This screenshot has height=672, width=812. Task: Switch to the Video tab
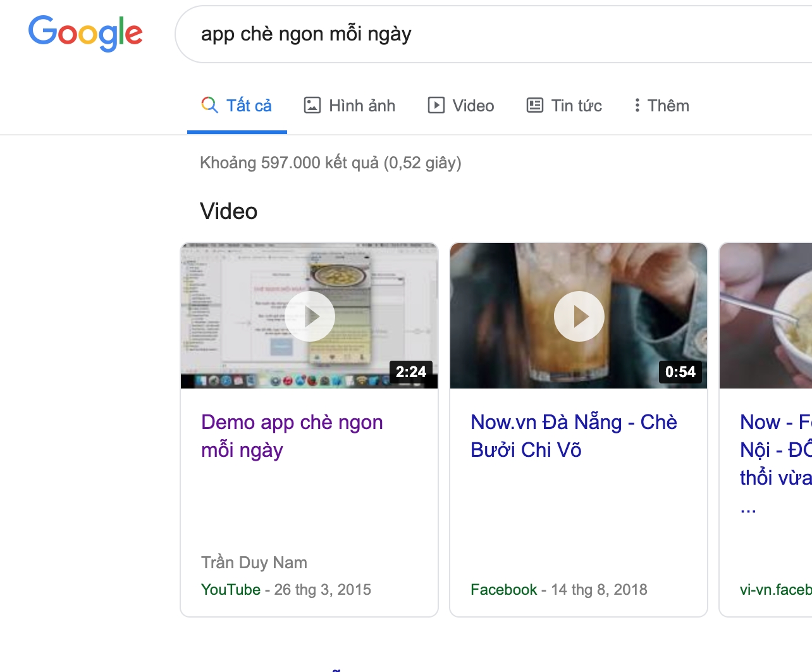(x=461, y=106)
